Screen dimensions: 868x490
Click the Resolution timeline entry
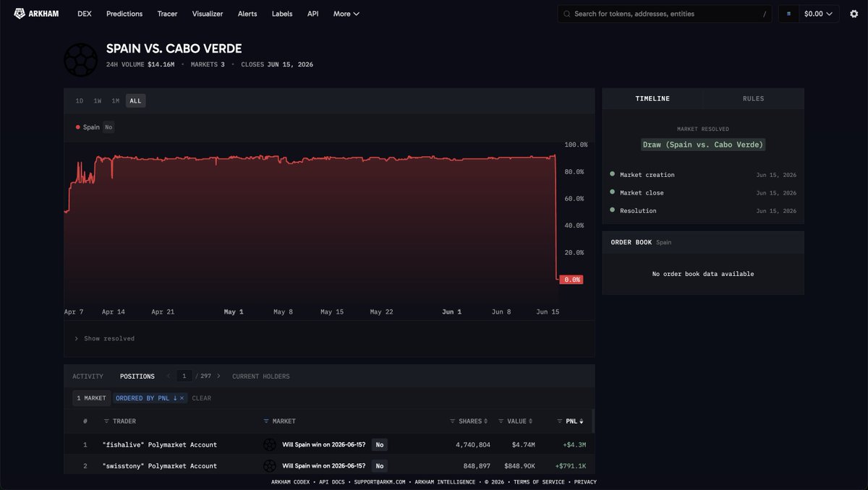click(x=703, y=211)
